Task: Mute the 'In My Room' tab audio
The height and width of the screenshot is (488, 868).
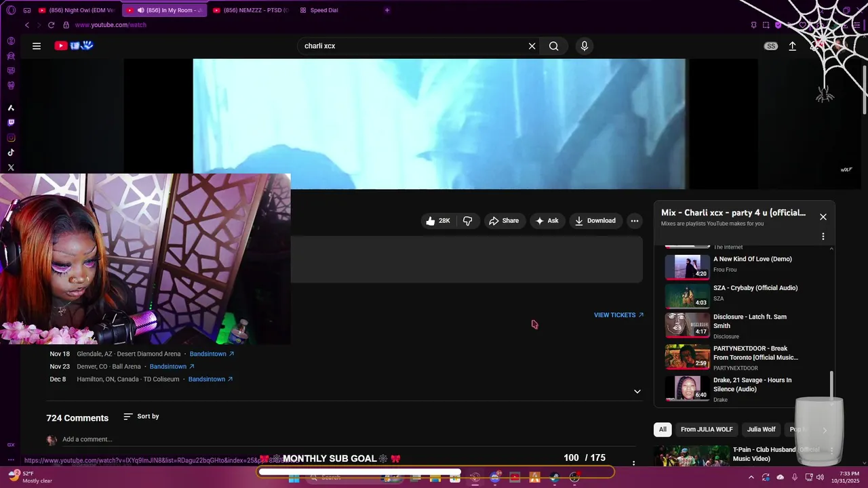Action: click(140, 10)
